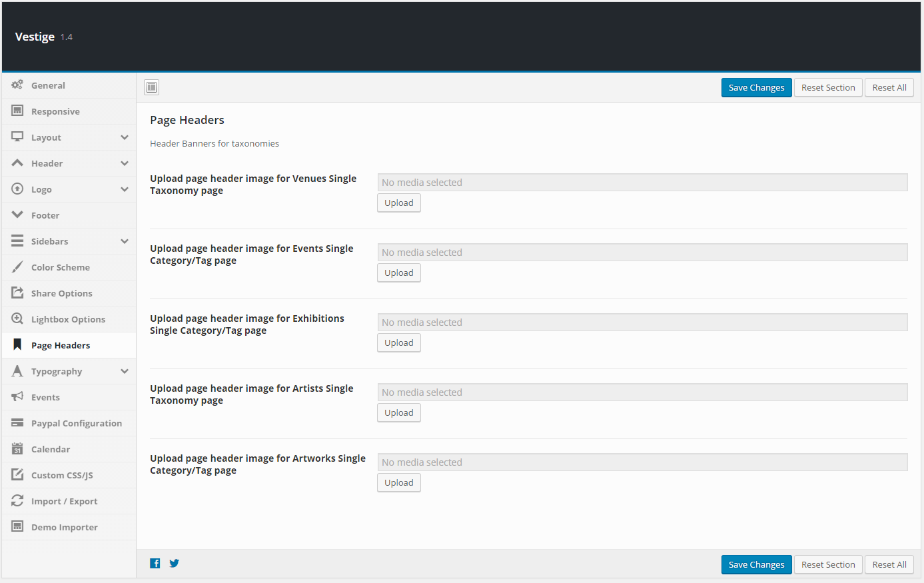This screenshot has width=924, height=583.
Task: Click the share icon beside Share Options
Action: (x=17, y=292)
